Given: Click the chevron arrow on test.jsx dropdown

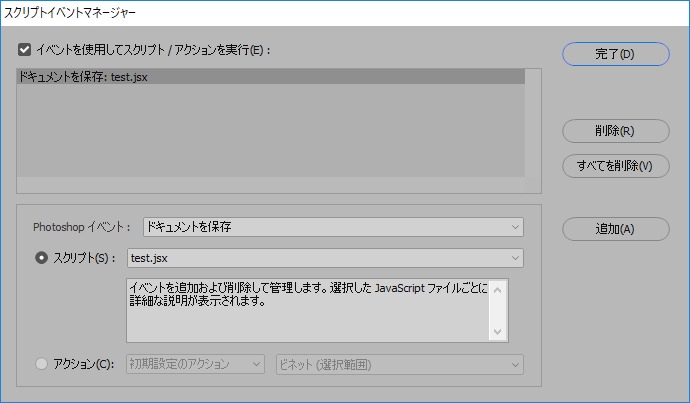Looking at the screenshot, I should click(x=513, y=258).
